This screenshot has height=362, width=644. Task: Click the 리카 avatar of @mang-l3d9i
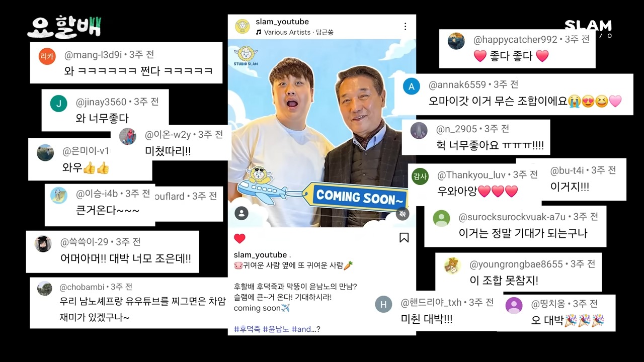(x=47, y=56)
